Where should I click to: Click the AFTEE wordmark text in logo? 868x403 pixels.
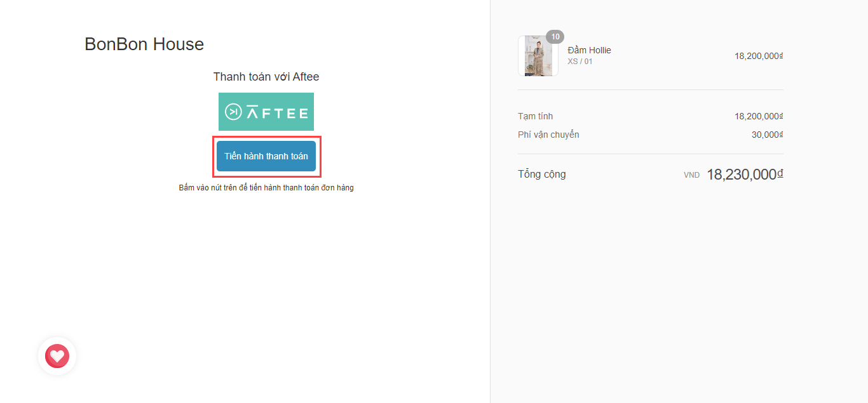[x=277, y=113]
